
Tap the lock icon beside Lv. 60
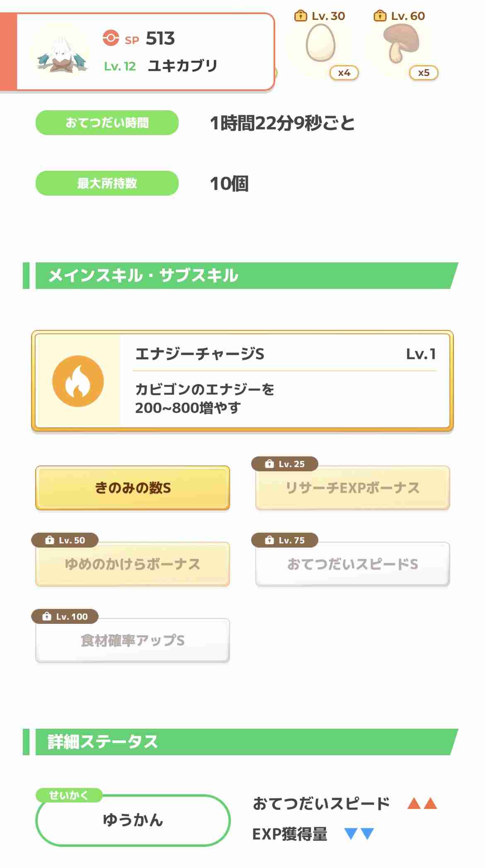click(x=380, y=16)
